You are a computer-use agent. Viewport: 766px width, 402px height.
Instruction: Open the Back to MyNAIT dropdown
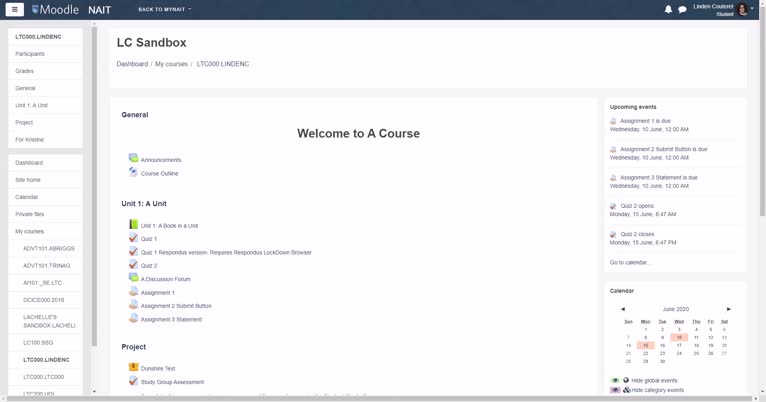(x=165, y=9)
